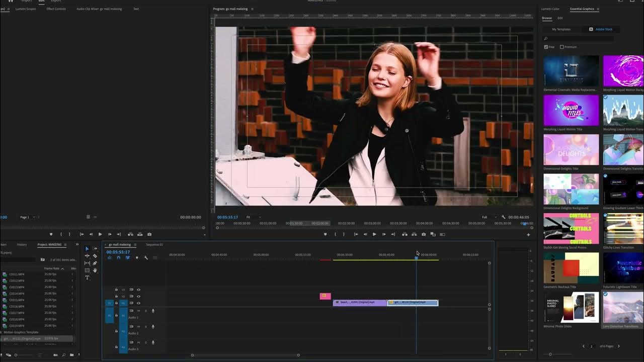Step forward one frame in Program monitor
The width and height of the screenshot is (644, 362).
[x=384, y=234]
